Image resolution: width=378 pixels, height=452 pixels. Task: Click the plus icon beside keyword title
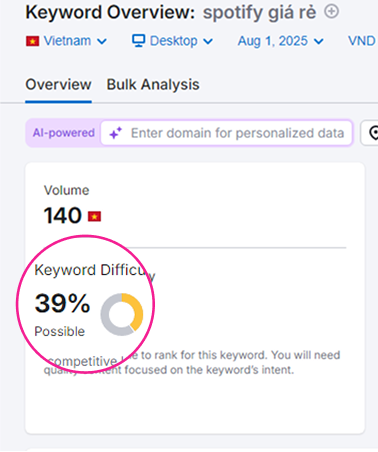(x=331, y=12)
